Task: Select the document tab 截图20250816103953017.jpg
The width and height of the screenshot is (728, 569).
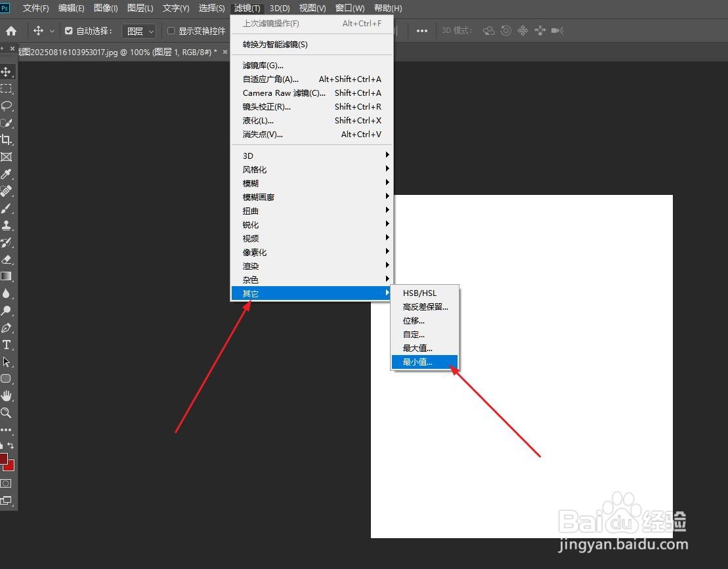Action: pos(118,52)
